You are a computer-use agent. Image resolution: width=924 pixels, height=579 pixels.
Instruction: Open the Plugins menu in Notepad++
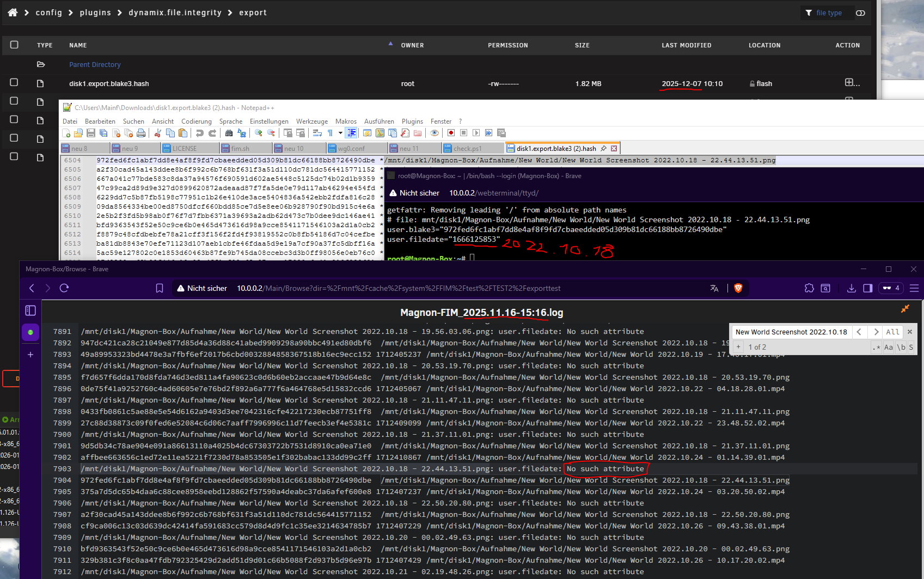pos(412,121)
